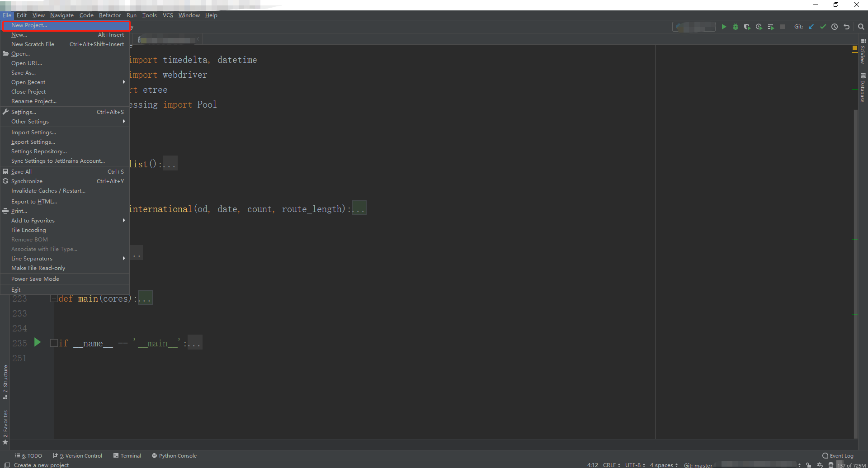Choose New Scratch File
This screenshot has height=468, width=868.
coord(65,44)
